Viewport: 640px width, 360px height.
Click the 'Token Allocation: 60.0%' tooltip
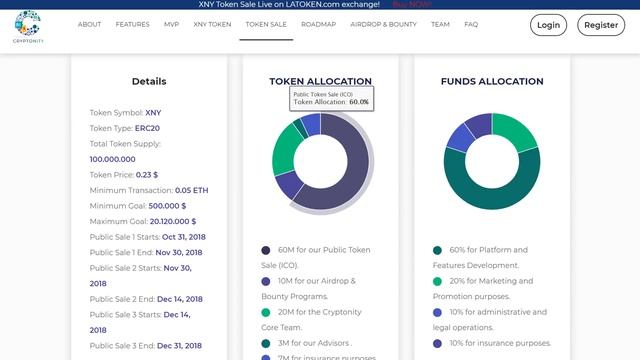(x=331, y=98)
